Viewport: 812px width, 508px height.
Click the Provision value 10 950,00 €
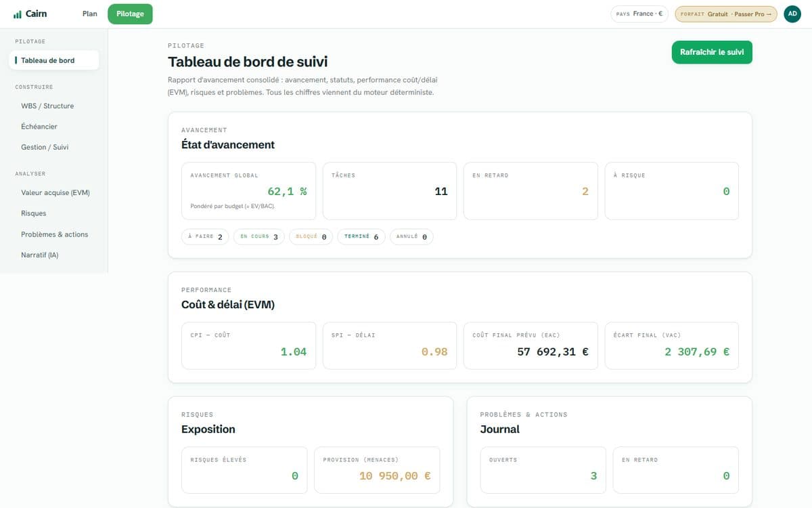tap(395, 476)
